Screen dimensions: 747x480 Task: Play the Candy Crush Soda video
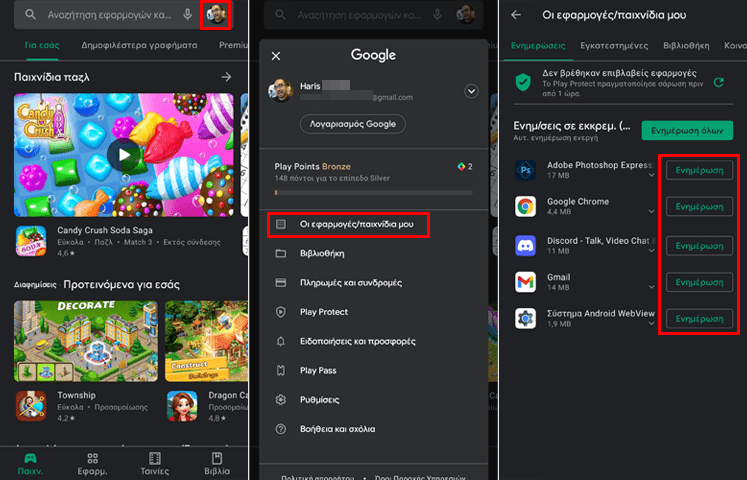(x=124, y=155)
